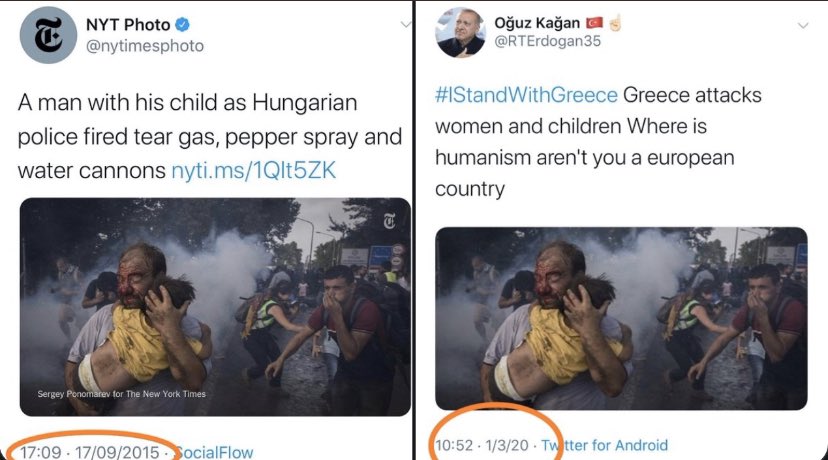Open the @RTErdogan35 handle

pyautogui.click(x=548, y=41)
